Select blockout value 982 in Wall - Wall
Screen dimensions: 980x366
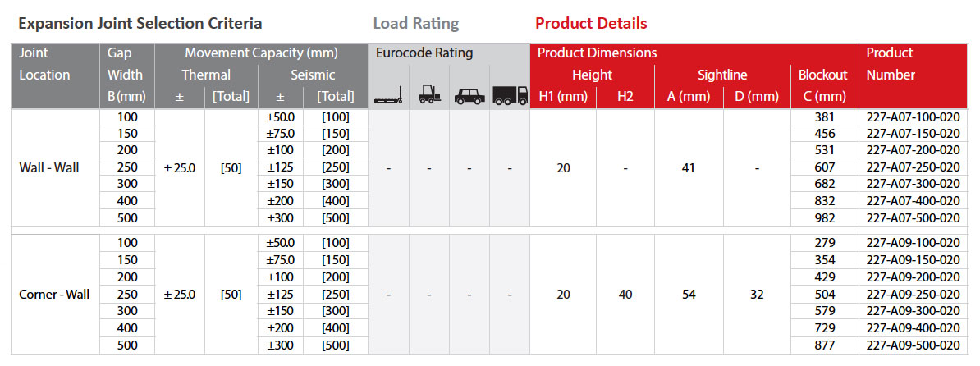click(822, 218)
